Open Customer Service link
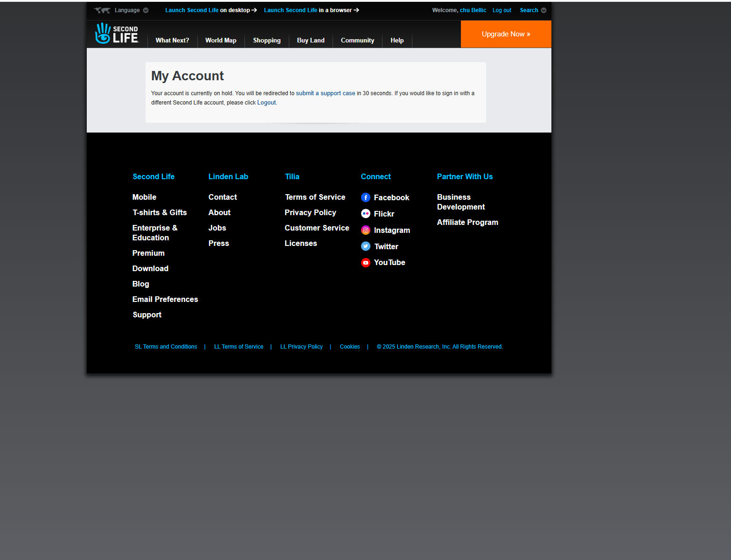The height and width of the screenshot is (560, 731). click(317, 228)
